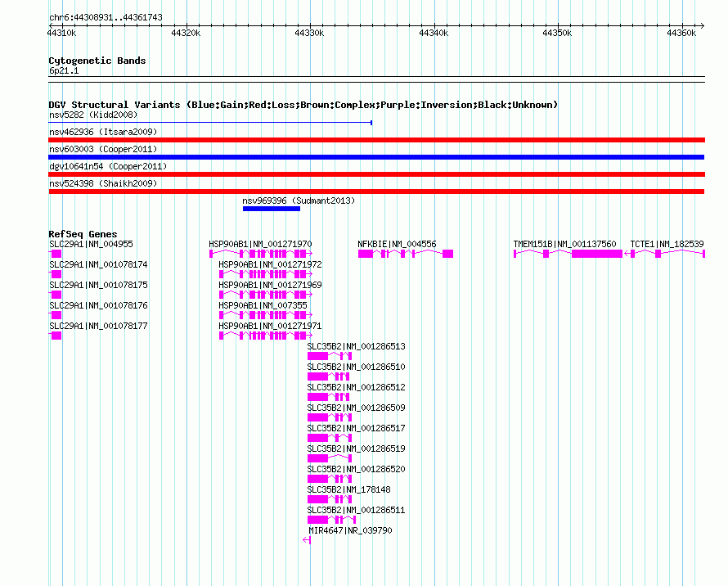
Task: Open HSP90AB1|NM_001271972 transcript label
Action: coord(270,264)
